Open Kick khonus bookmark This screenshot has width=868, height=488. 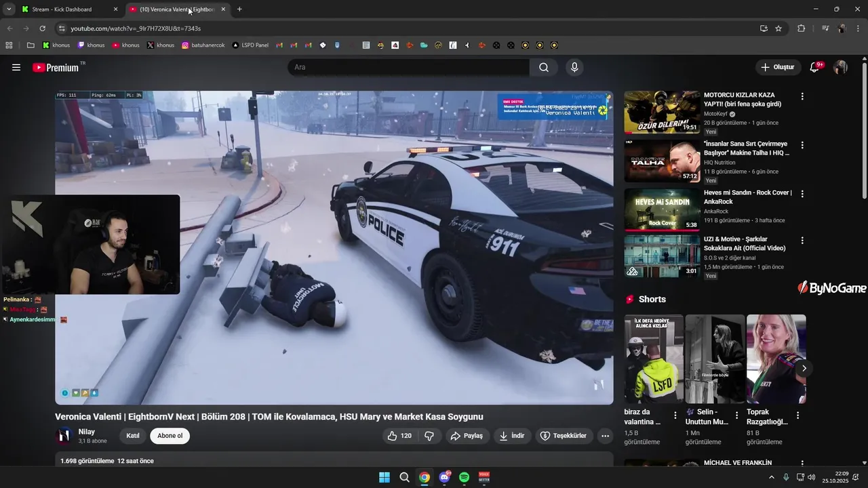pyautogui.click(x=56, y=45)
